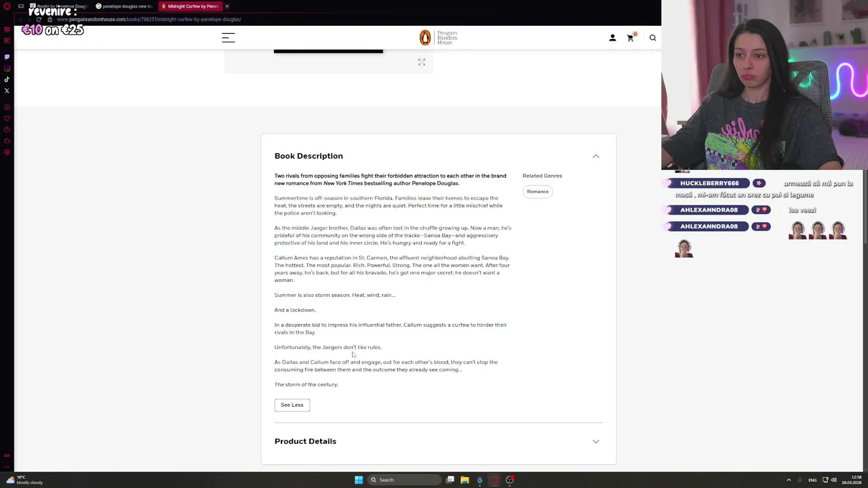Image resolution: width=868 pixels, height=488 pixels.
Task: Open the Windows Start menu
Action: [x=359, y=480]
